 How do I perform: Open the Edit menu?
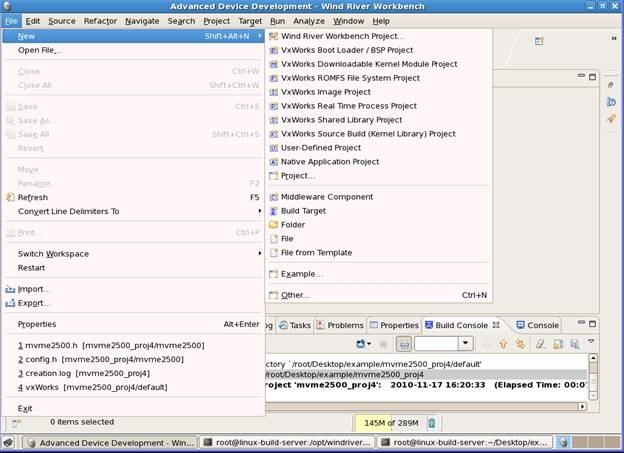click(33, 21)
